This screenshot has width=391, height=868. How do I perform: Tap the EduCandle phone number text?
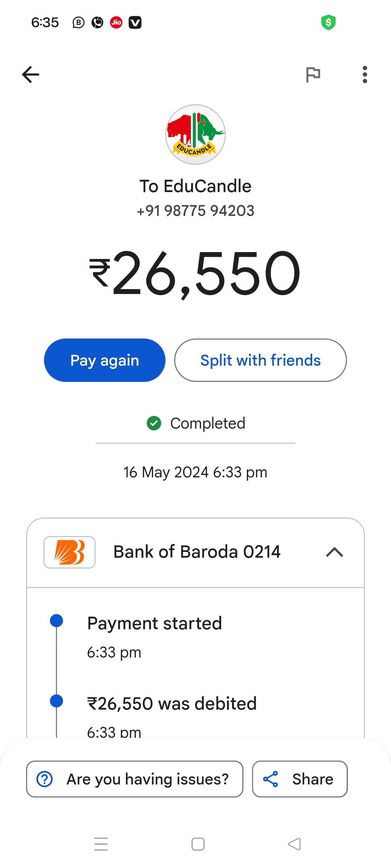tap(195, 210)
